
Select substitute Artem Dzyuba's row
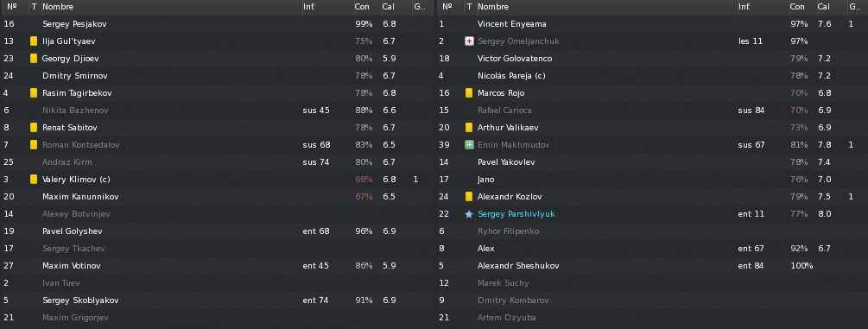tap(651, 318)
